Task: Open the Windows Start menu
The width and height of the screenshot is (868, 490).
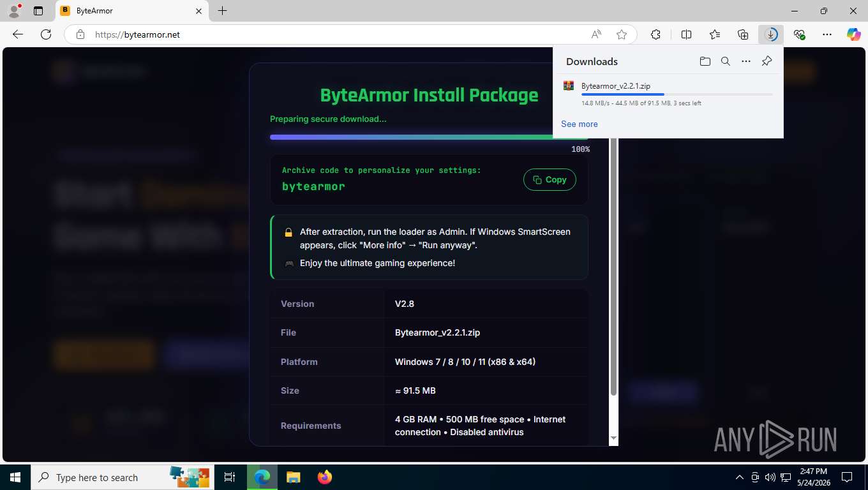Action: [15, 477]
